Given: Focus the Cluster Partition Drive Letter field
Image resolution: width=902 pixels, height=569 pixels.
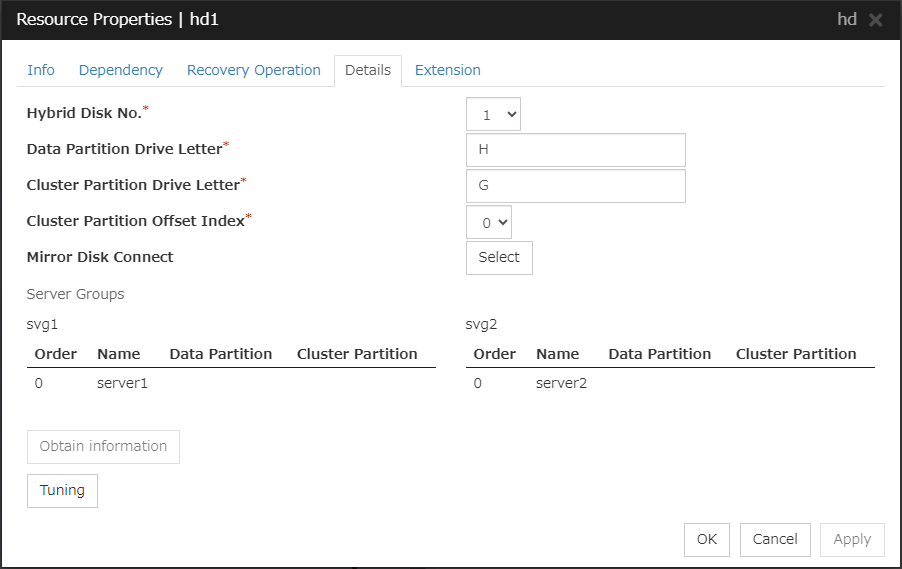Looking at the screenshot, I should point(575,186).
